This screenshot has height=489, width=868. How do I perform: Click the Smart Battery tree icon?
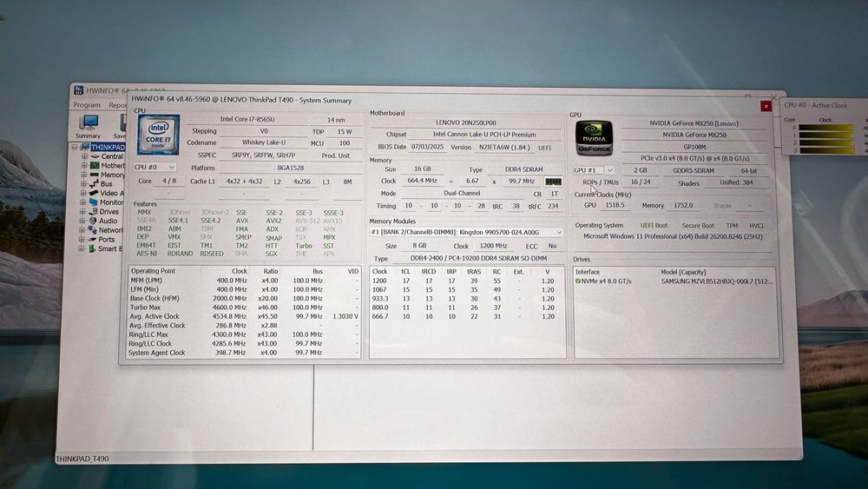(x=92, y=248)
